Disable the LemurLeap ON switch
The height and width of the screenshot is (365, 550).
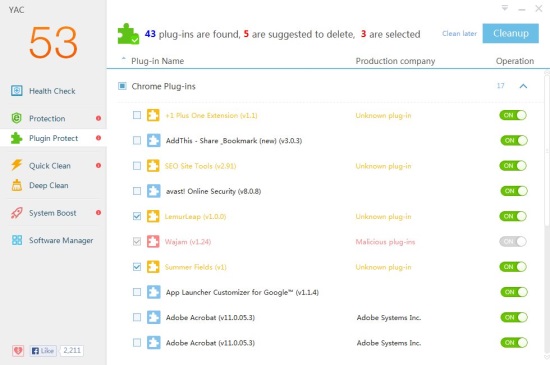tap(513, 216)
